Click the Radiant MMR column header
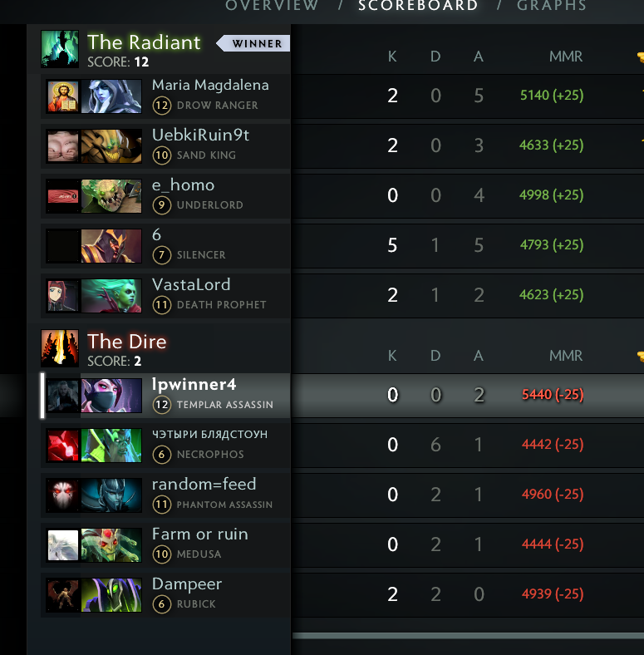 566,57
